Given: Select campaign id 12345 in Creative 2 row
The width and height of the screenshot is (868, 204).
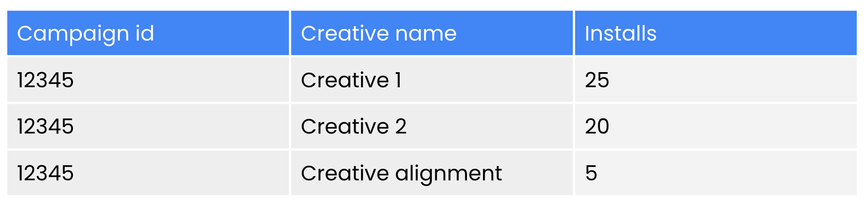Looking at the screenshot, I should click(x=45, y=126).
